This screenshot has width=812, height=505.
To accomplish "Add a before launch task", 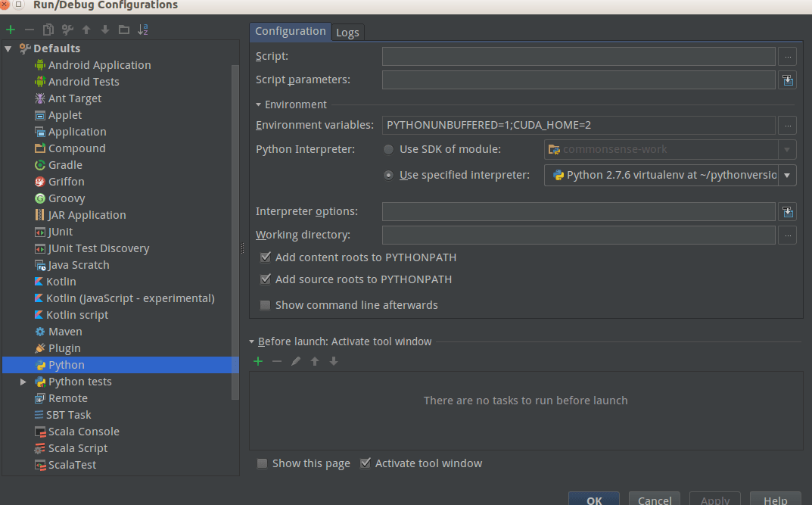I will tap(258, 361).
